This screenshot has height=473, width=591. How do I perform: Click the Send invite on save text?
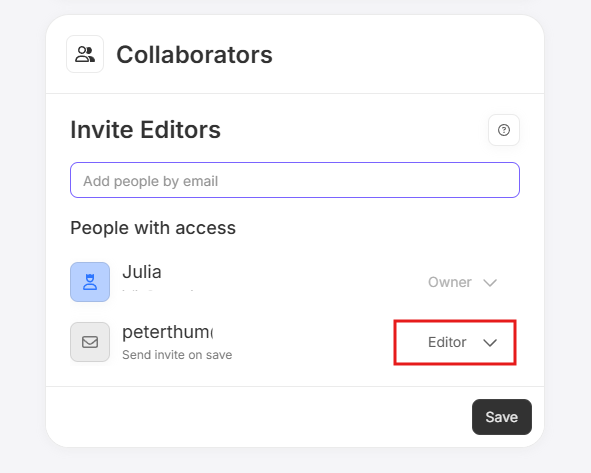pos(177,355)
